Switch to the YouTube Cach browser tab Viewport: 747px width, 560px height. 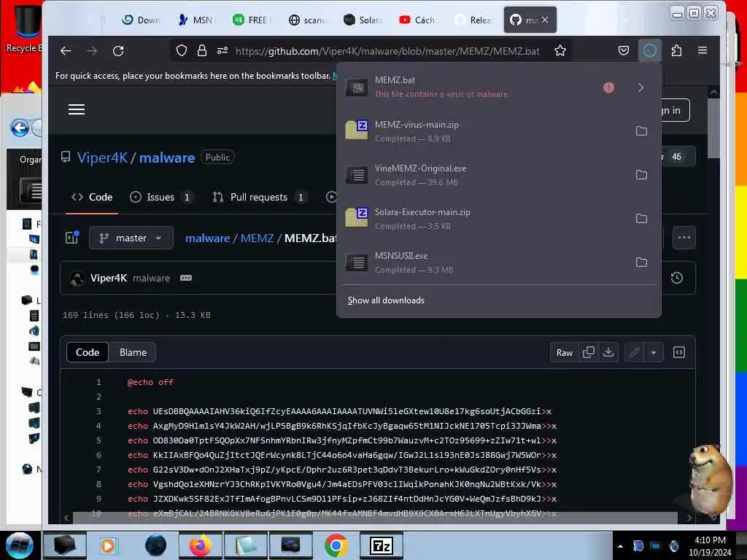point(417,20)
